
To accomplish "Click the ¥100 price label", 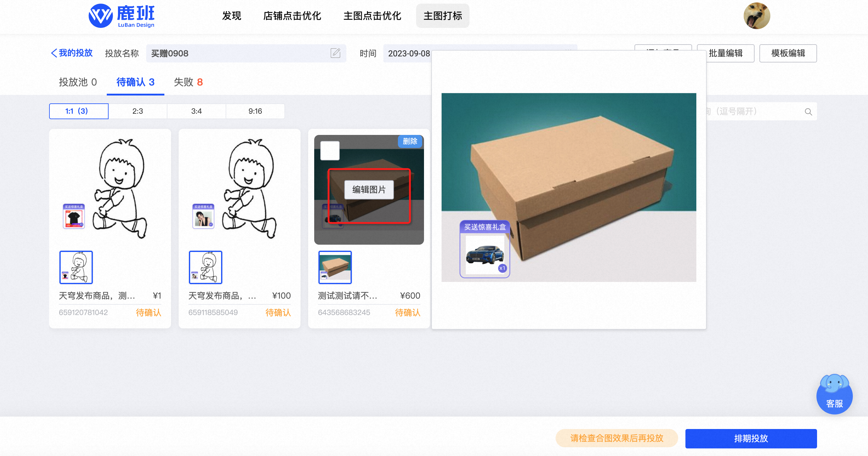I will click(281, 296).
